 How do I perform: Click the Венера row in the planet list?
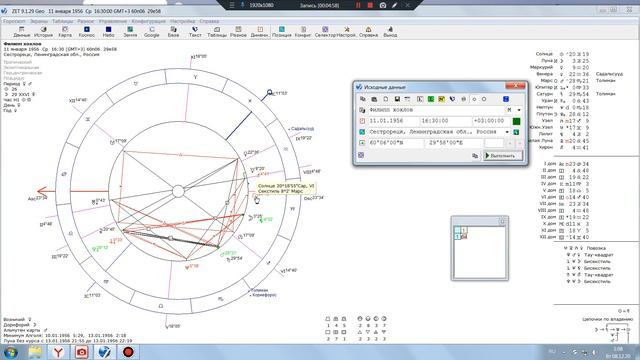click(x=562, y=74)
